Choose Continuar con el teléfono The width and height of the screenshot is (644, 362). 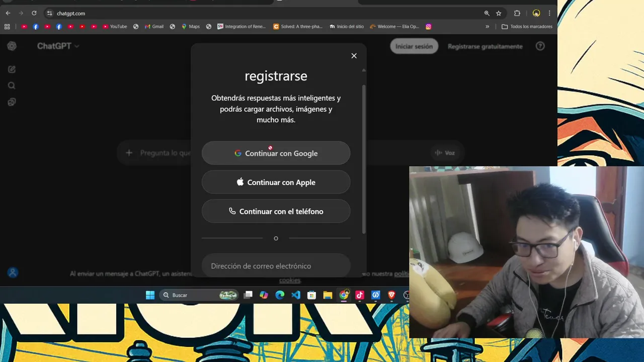point(276,211)
